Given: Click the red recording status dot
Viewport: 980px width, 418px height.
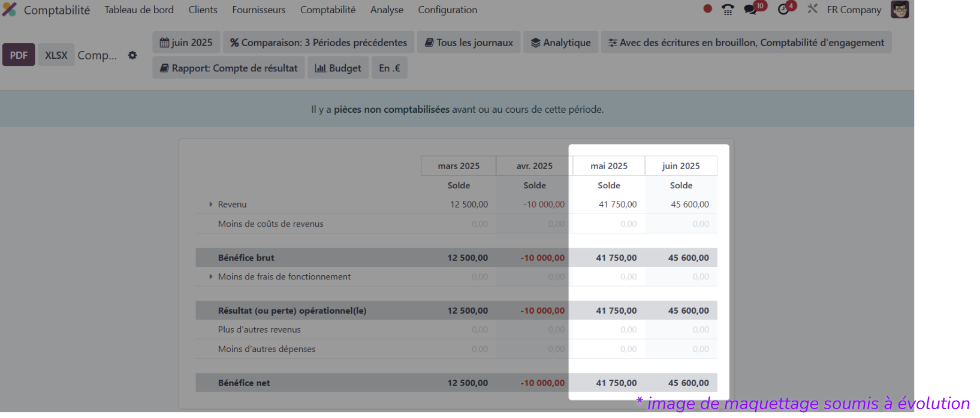Looking at the screenshot, I should (707, 9).
